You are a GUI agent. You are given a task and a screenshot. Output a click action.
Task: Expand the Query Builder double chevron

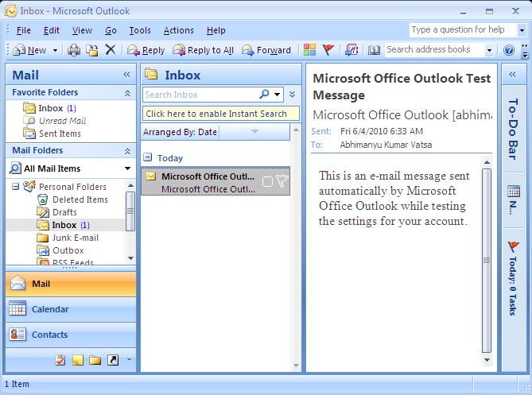(292, 95)
